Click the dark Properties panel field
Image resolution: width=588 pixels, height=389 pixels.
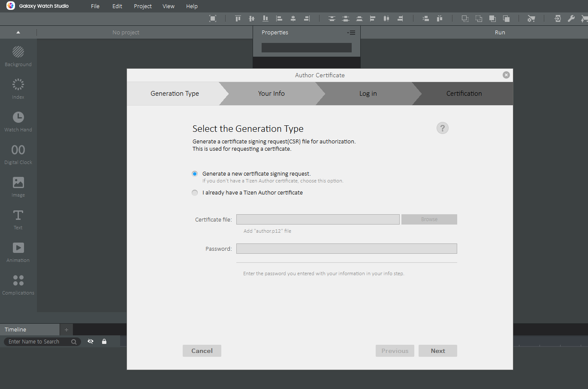pyautogui.click(x=307, y=48)
